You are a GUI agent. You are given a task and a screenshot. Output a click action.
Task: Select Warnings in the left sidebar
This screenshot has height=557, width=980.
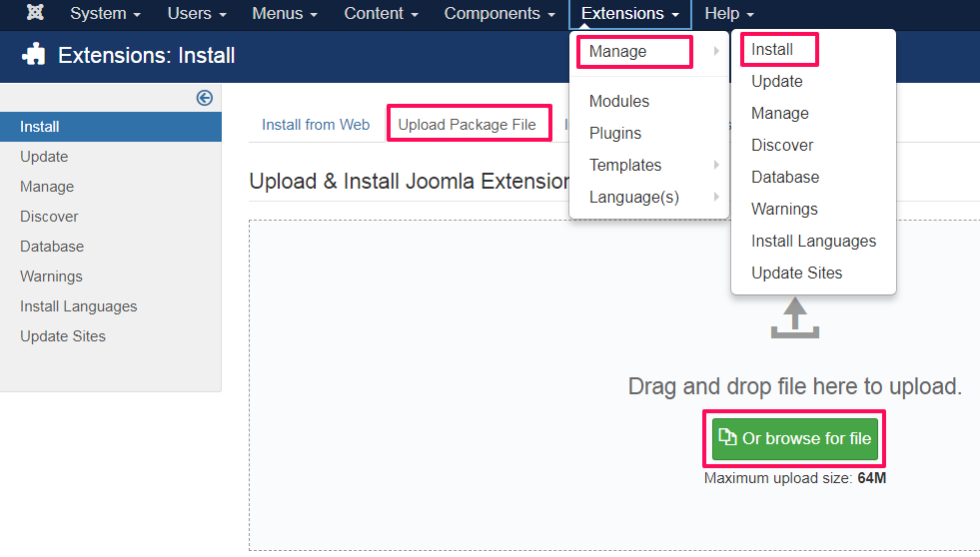[111, 277]
